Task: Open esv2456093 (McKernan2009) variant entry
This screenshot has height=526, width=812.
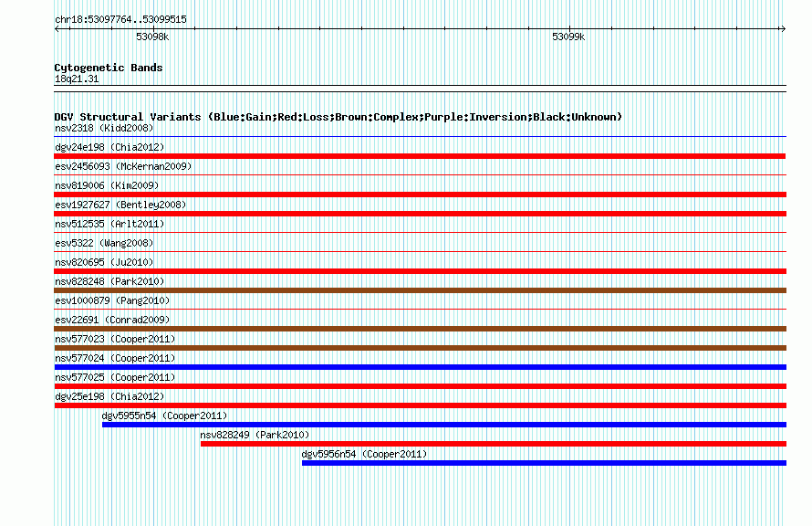Action: tap(123, 166)
